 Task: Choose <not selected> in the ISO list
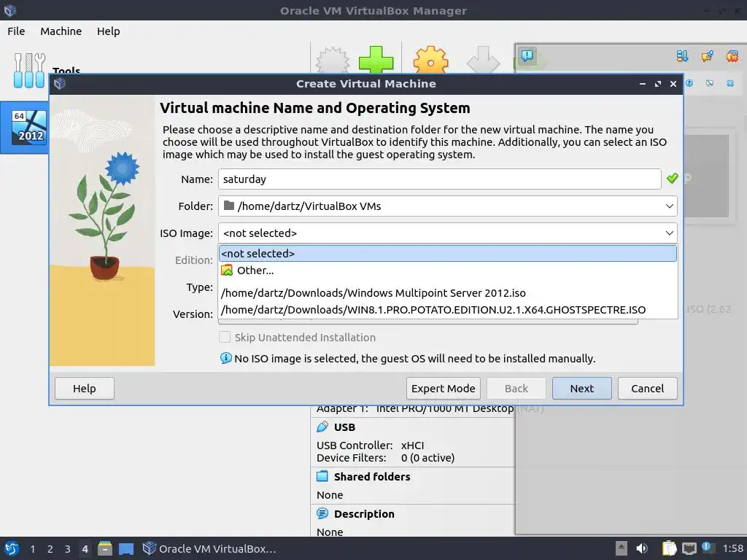[447, 253]
